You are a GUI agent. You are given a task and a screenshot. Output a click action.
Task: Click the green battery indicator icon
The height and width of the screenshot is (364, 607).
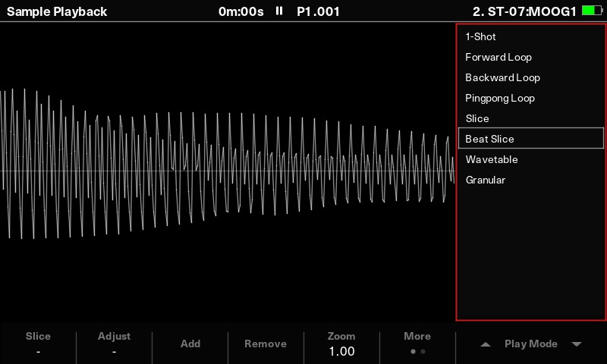tap(593, 11)
